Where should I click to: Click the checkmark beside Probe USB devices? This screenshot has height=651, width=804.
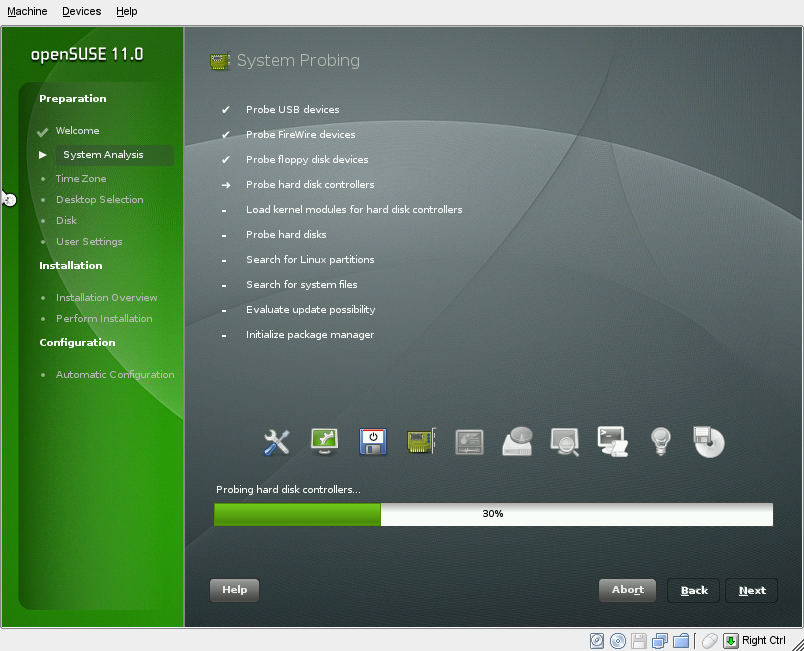pyautogui.click(x=226, y=110)
